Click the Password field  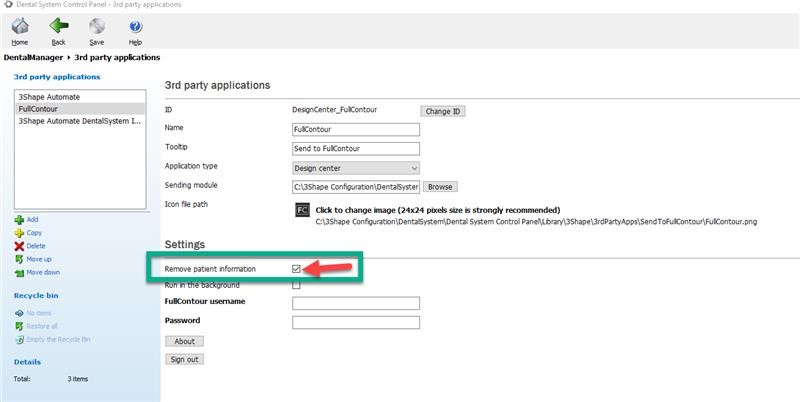[x=356, y=322]
